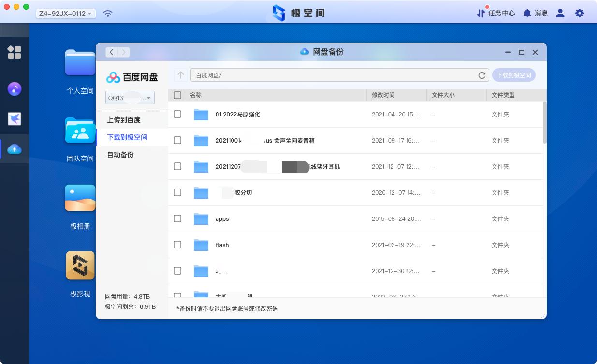This screenshot has height=364, width=597.
Task: Open 极相册 from the left dock
Action: (x=80, y=198)
